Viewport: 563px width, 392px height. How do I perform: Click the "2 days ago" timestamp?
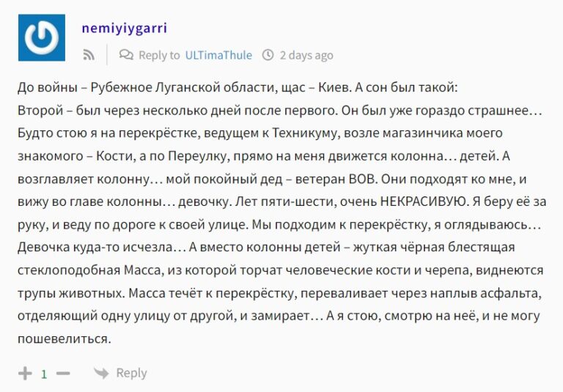306,55
